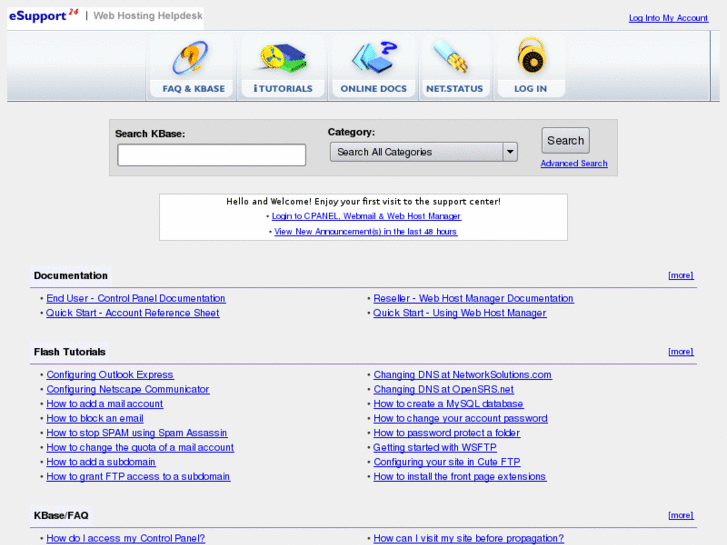Screen dimensions: 727x545
Task: Open How to block an email
Action: point(95,418)
